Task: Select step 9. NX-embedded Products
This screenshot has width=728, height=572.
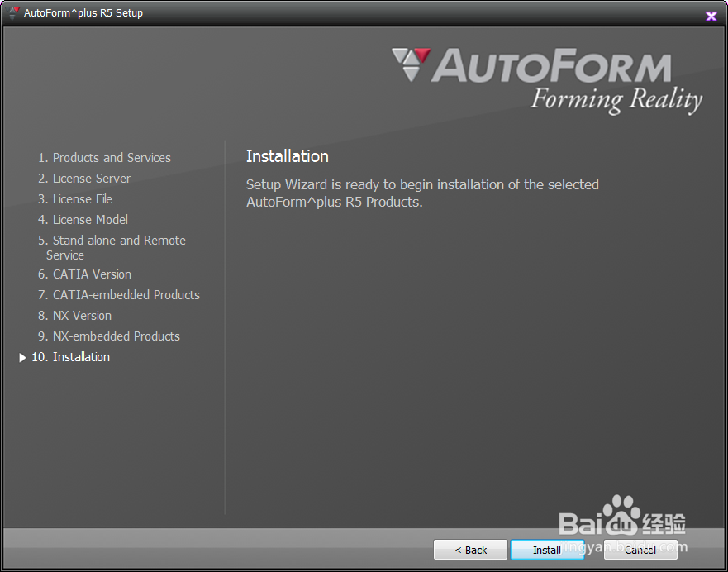Action: click(x=109, y=336)
